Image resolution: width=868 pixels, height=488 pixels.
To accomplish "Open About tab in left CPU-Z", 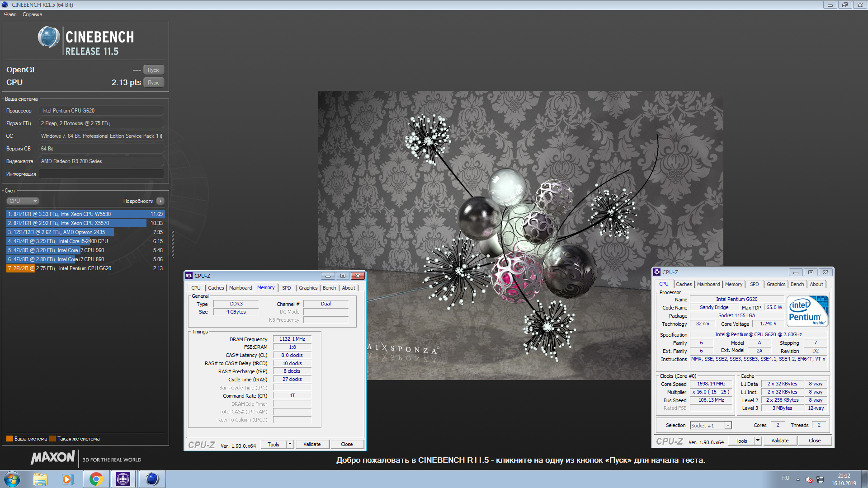I will (x=349, y=288).
